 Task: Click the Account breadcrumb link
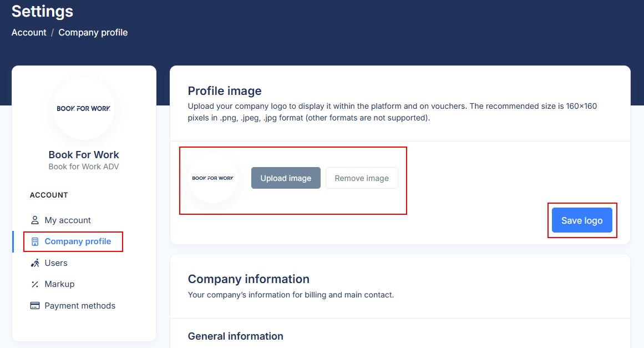click(x=29, y=33)
